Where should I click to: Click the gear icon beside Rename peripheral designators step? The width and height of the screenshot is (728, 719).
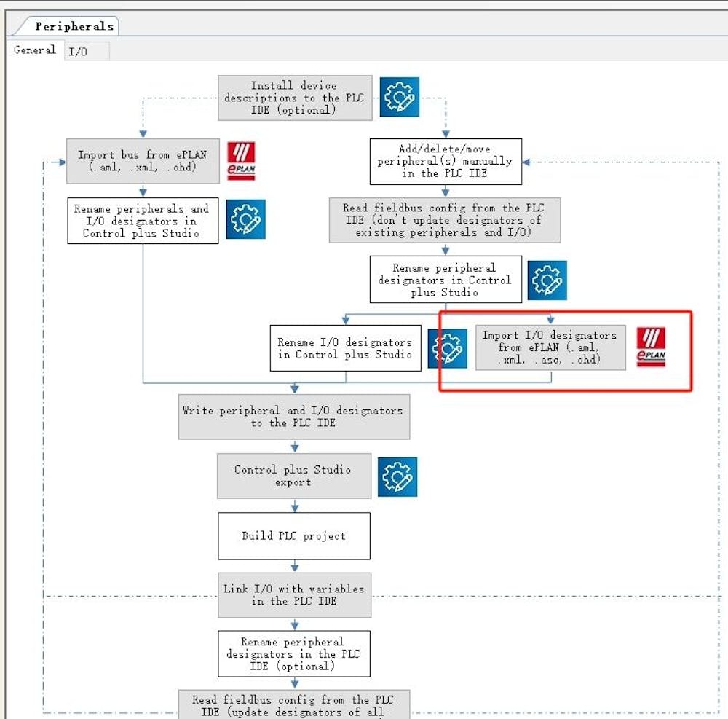(547, 279)
